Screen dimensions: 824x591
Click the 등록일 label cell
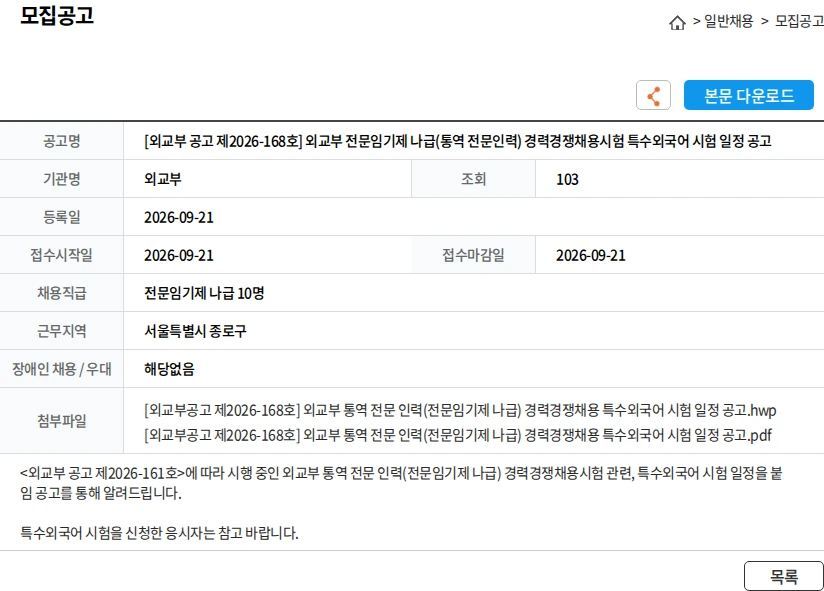coord(61,217)
